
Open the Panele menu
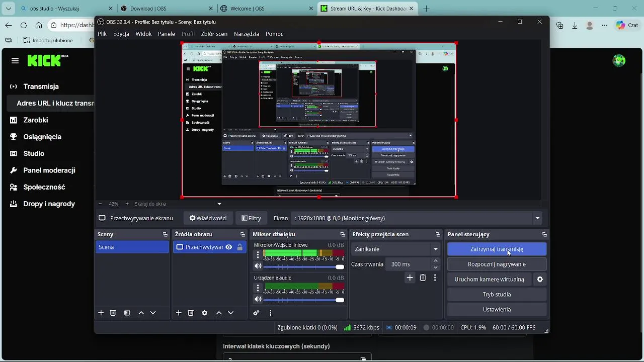[167, 34]
